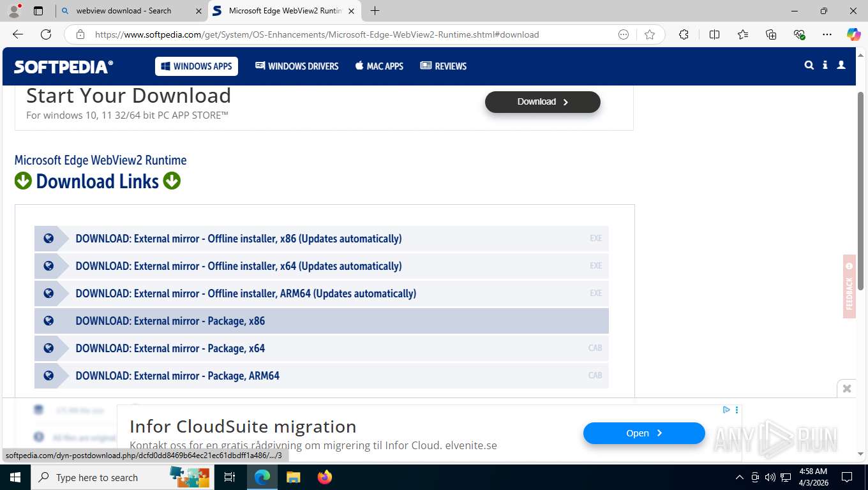Image resolution: width=868 pixels, height=490 pixels.
Task: Close the bottom ad banner with X
Action: 847,389
